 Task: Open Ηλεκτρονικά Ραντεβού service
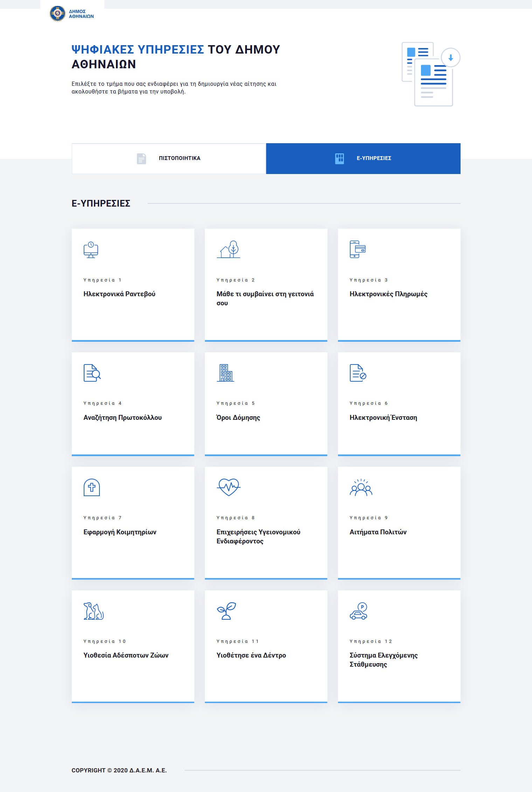pyautogui.click(x=119, y=294)
